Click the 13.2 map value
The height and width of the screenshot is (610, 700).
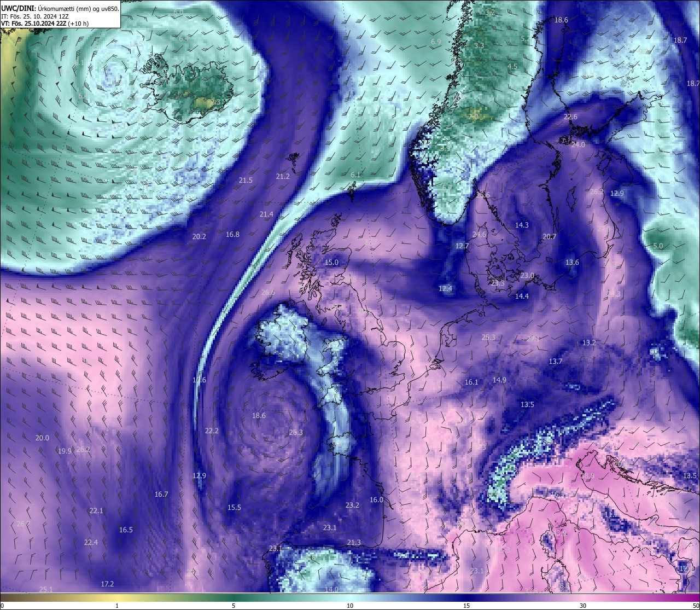[x=589, y=343]
